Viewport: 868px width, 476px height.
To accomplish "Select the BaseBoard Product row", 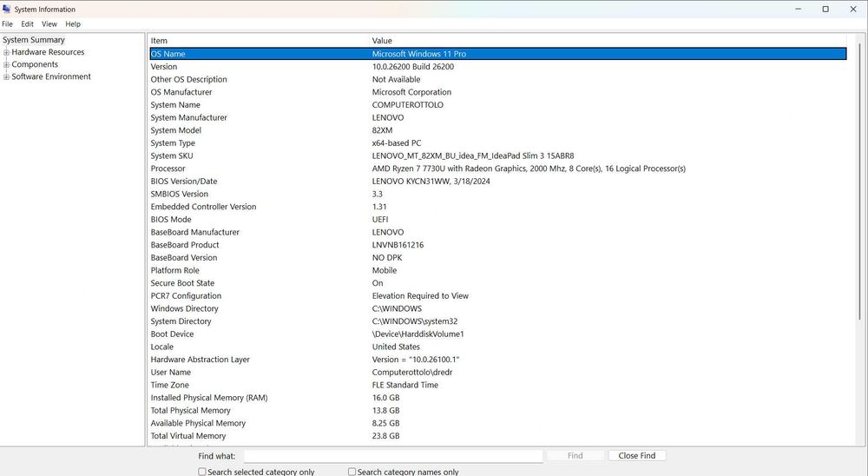I will pyautogui.click(x=498, y=245).
